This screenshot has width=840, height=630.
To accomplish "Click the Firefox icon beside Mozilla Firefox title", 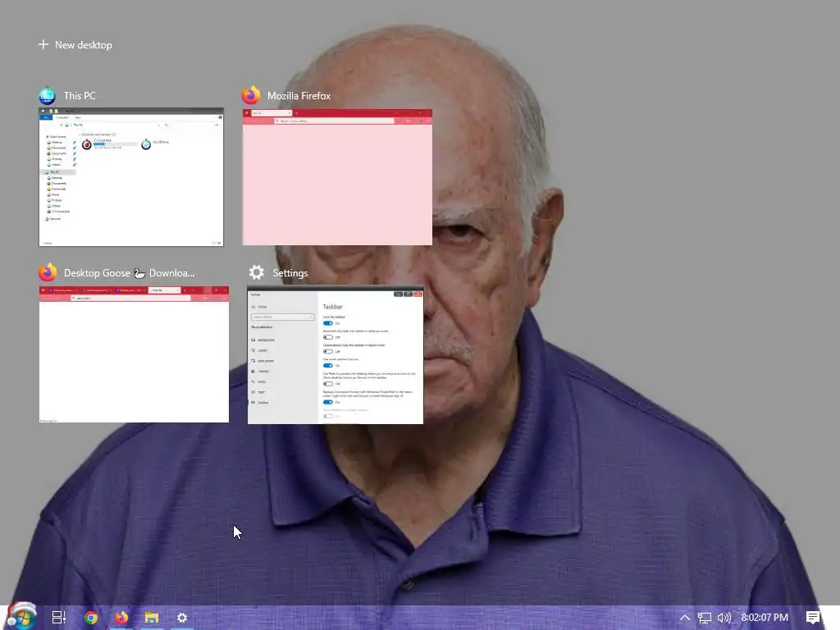I will pos(251,95).
